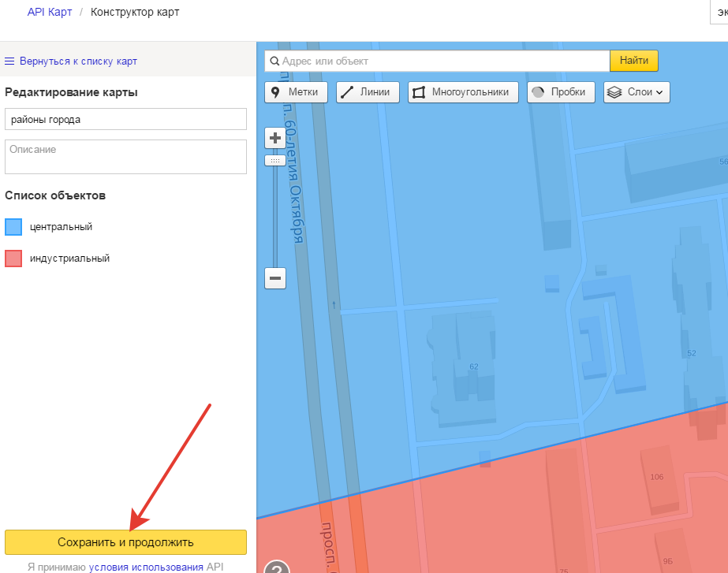Select the blue центральный color swatch
Image resolution: width=728 pixels, height=573 pixels.
[13, 227]
